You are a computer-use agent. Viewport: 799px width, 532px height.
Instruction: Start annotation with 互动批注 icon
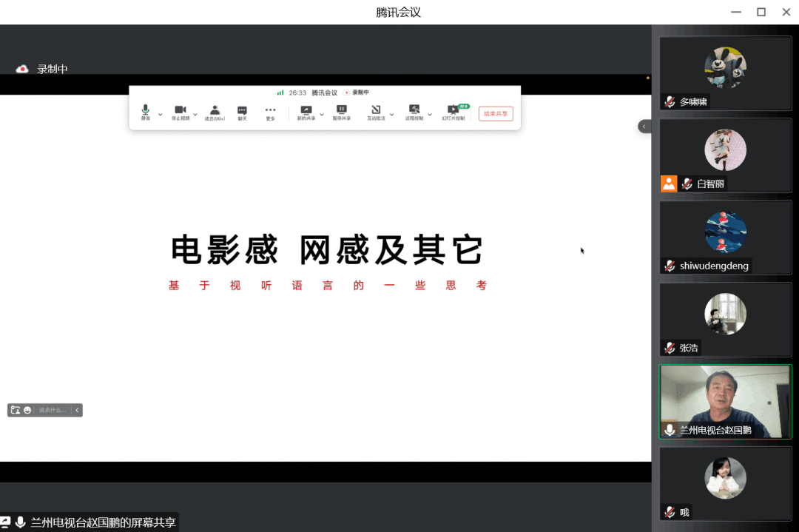[x=376, y=108]
